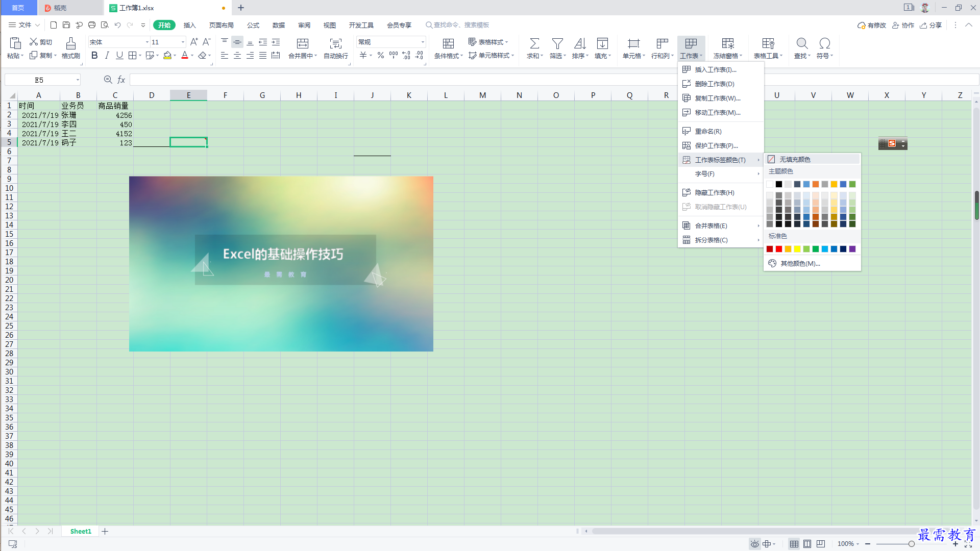Screen dimensions: 980x551
Task: Open the File (文件) menu dropdown
Action: coord(24,25)
